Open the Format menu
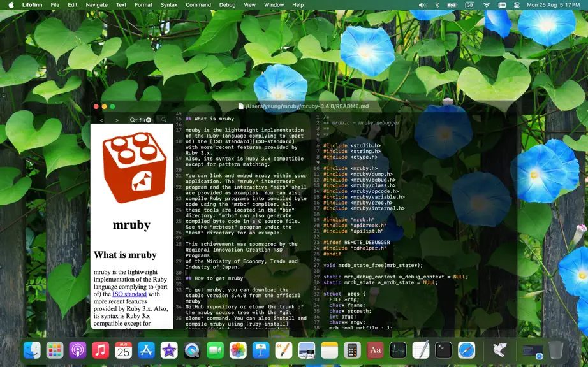Image resolution: width=588 pixels, height=367 pixels. (143, 5)
